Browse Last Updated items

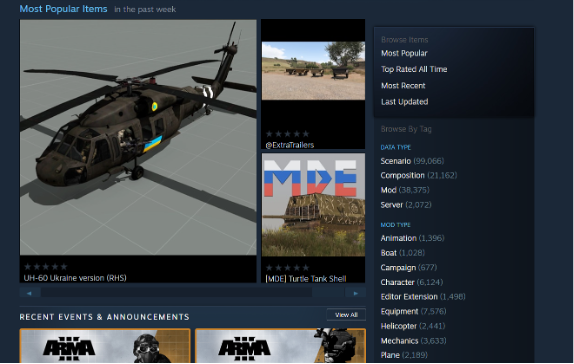click(405, 102)
